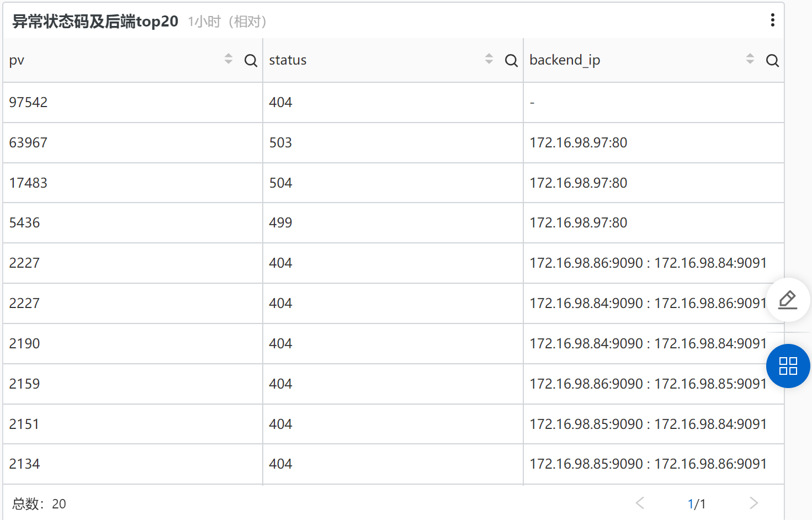The image size is (812, 520).
Task: Click the pv column header label
Action: pos(17,60)
